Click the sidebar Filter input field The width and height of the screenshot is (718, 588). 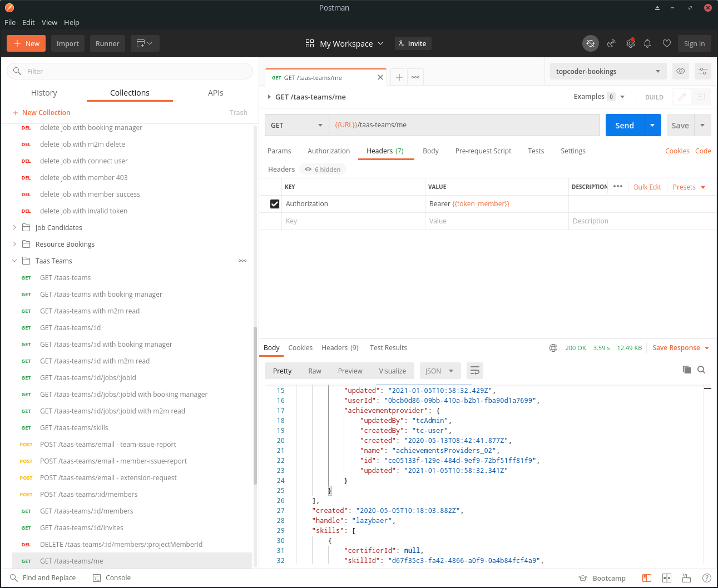(130, 71)
